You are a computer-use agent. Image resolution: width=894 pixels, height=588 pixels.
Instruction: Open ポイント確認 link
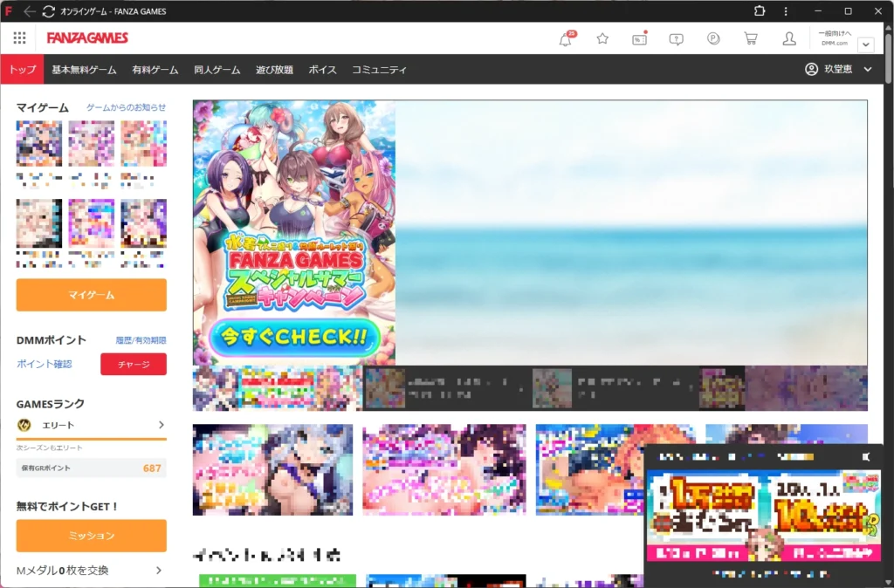(45, 364)
